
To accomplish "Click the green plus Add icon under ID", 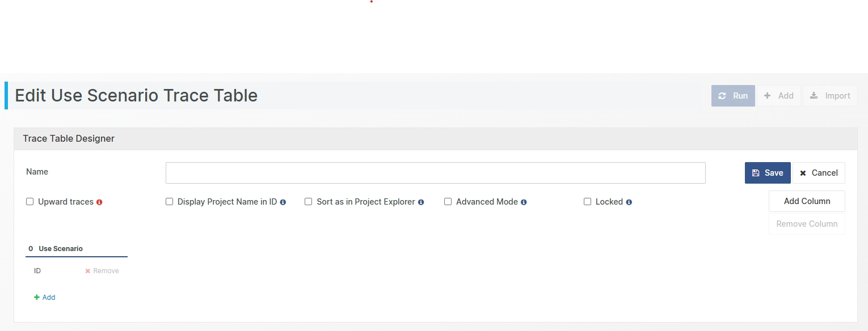I will (37, 298).
